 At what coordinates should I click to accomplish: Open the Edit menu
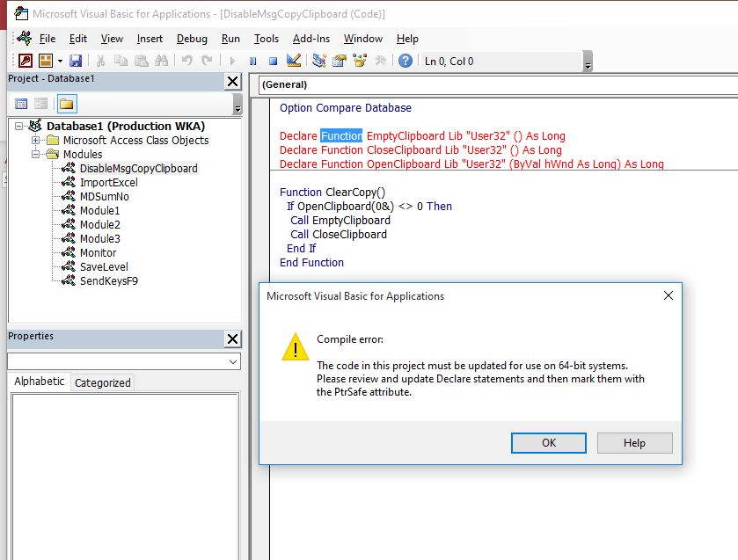(78, 39)
